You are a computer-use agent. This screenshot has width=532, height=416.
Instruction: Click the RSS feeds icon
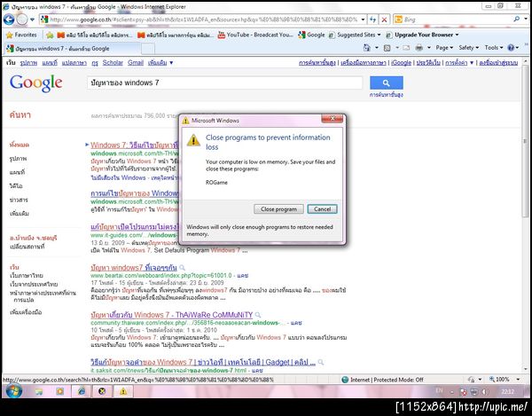[x=387, y=48]
